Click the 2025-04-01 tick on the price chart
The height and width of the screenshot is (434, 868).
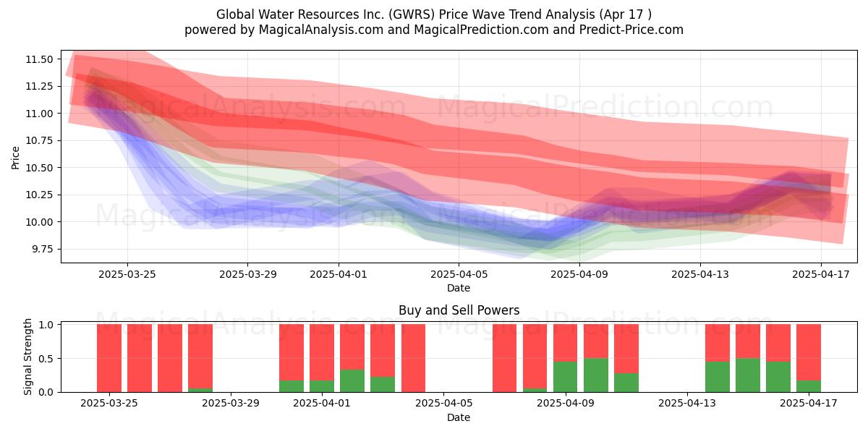339,274
